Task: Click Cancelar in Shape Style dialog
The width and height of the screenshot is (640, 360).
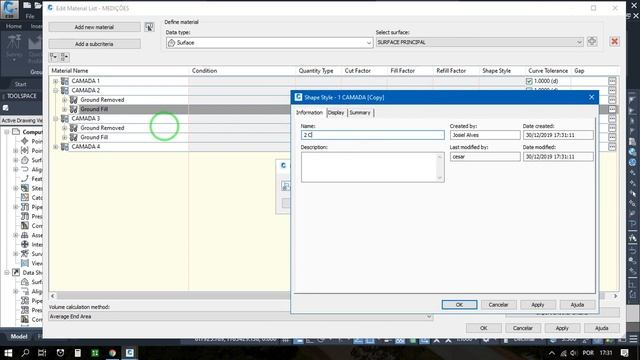Action: tap(498, 304)
